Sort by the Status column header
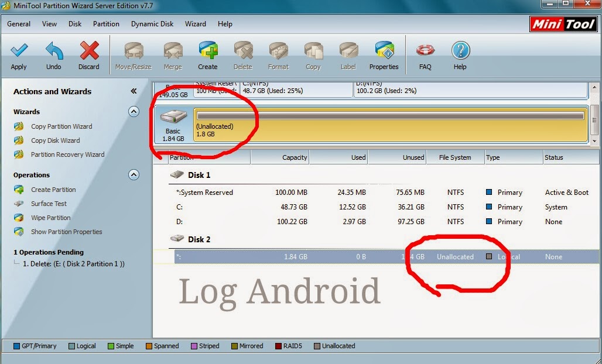 pos(571,157)
